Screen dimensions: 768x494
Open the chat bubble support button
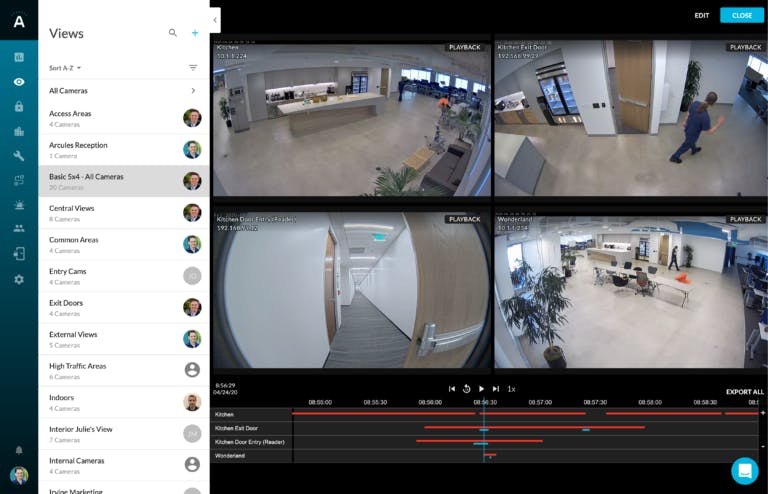[744, 470]
